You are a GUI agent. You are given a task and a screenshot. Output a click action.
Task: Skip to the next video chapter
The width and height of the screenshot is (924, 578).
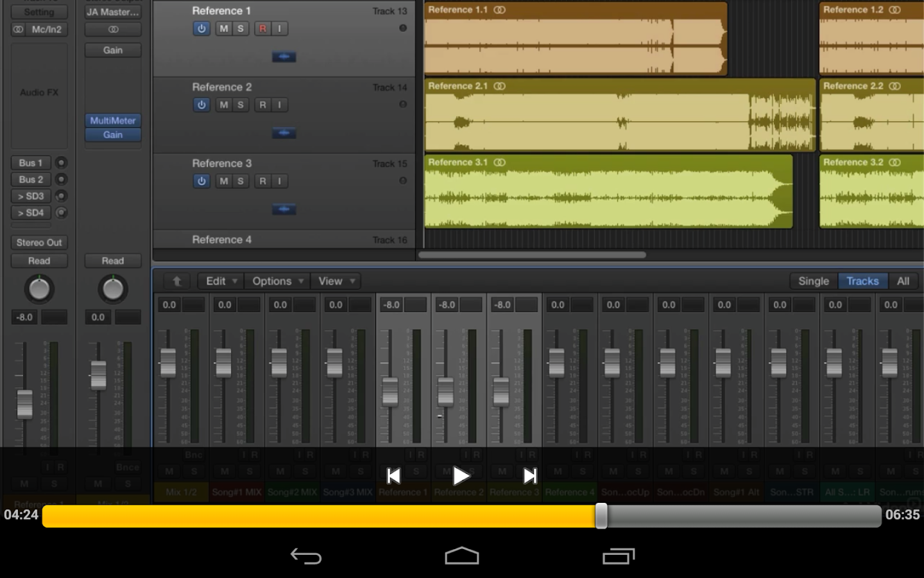[529, 476]
